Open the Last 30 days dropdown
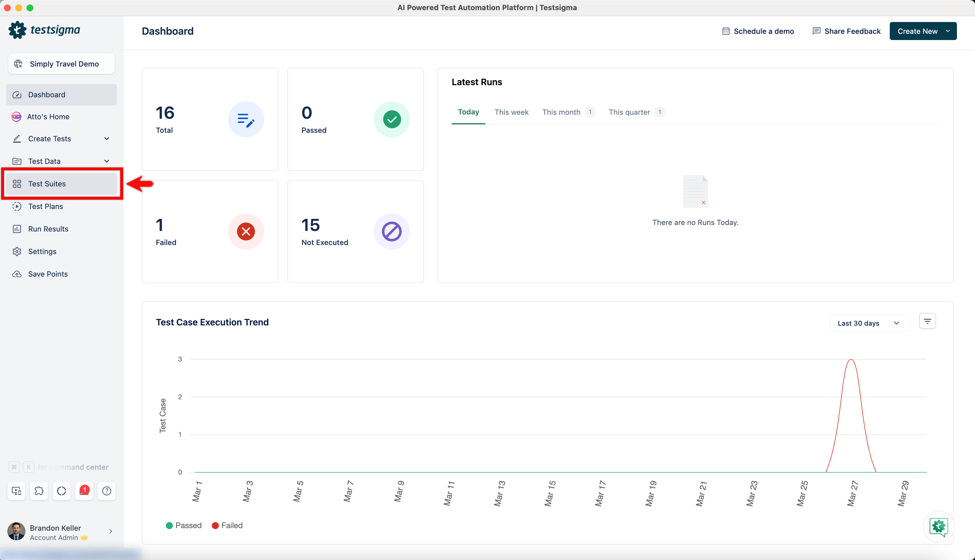The image size is (975, 560). 869,323
